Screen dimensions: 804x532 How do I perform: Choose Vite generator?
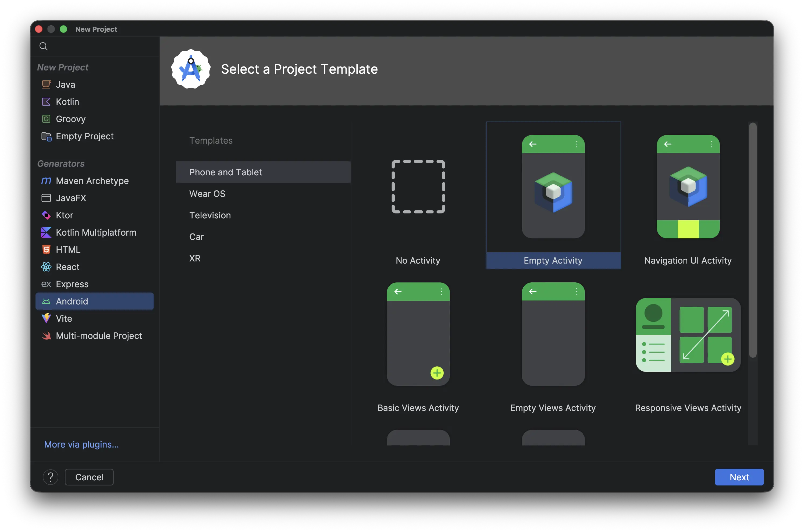point(95,318)
